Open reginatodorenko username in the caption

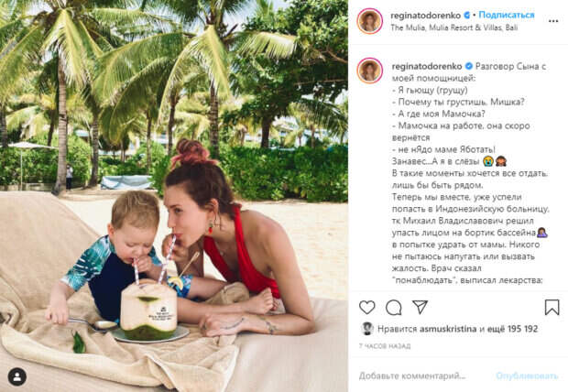427,66
